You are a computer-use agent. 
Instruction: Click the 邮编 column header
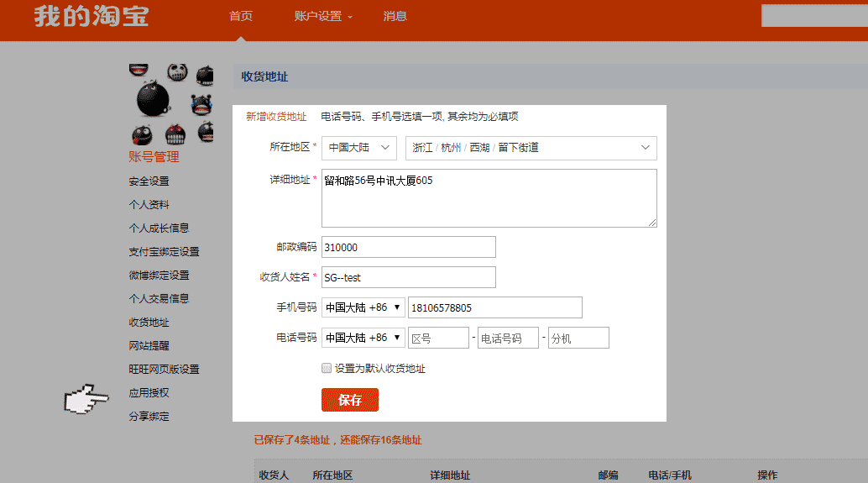coord(608,475)
